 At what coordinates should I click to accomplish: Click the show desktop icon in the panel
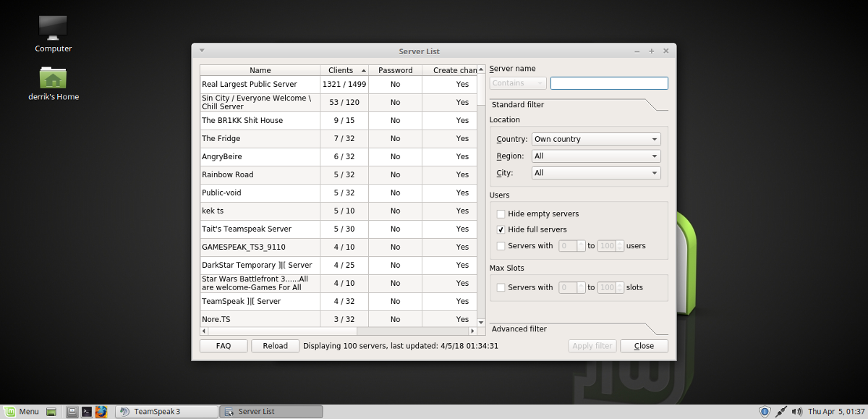coord(51,412)
